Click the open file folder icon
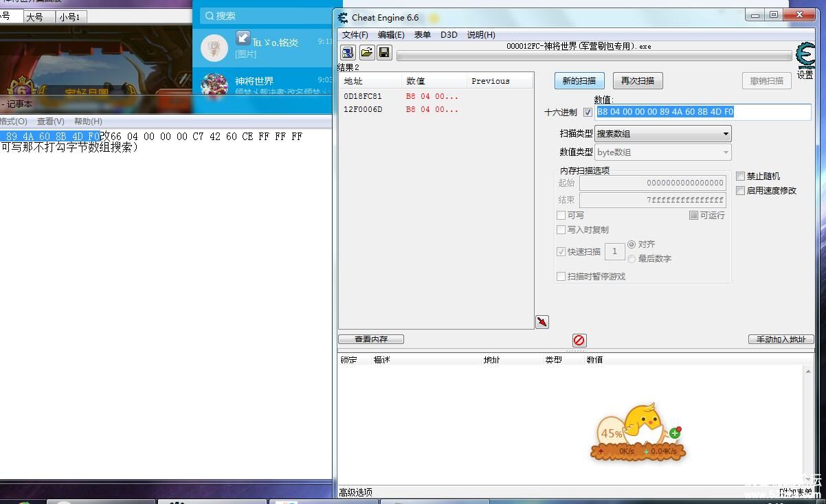Viewport: 826px width, 504px height. pyautogui.click(x=366, y=52)
